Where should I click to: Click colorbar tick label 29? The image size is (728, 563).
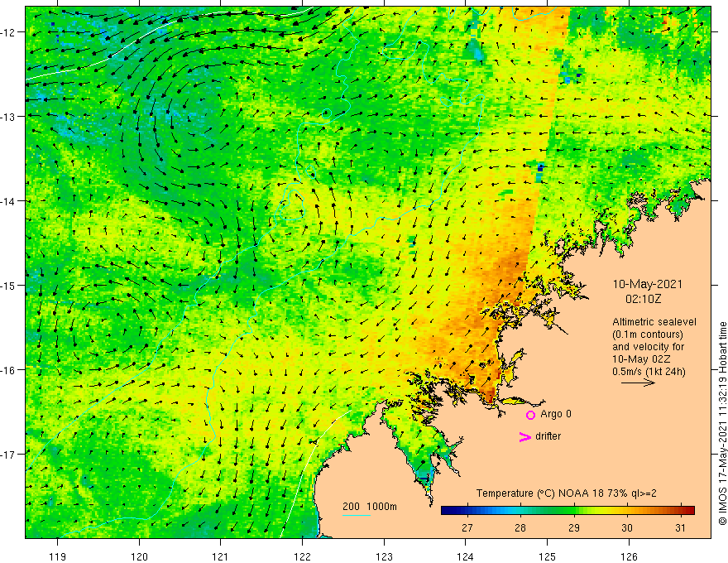tap(574, 528)
